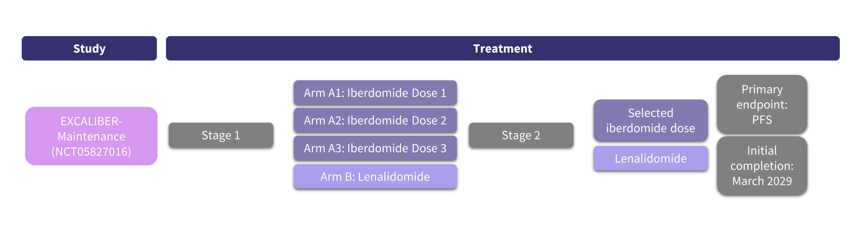Click the March 2029 date text
Image resolution: width=868 pixels, height=234 pixels.
[762, 181]
